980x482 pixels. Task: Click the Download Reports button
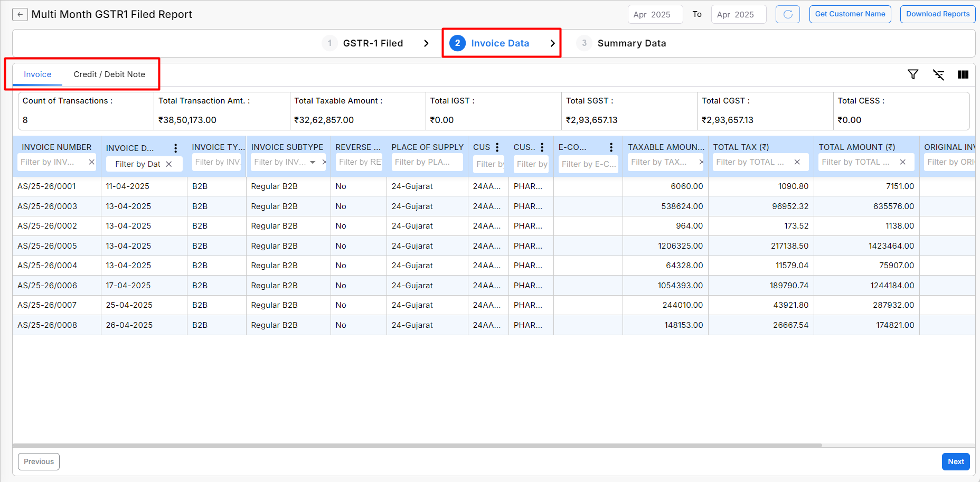tap(937, 14)
